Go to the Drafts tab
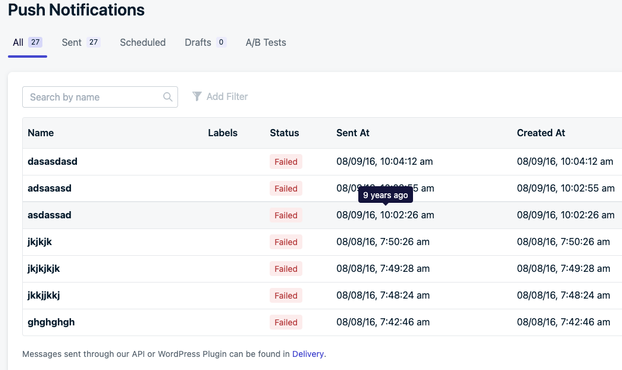Viewport: 622px width, 370px height. point(205,42)
